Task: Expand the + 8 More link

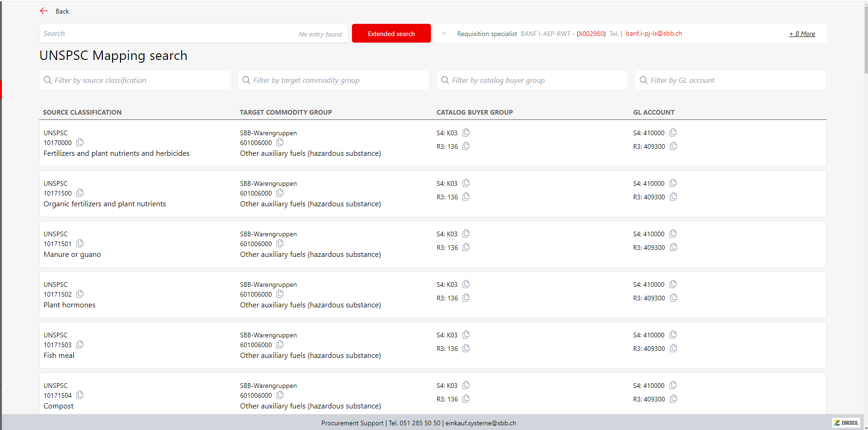Action: [802, 34]
